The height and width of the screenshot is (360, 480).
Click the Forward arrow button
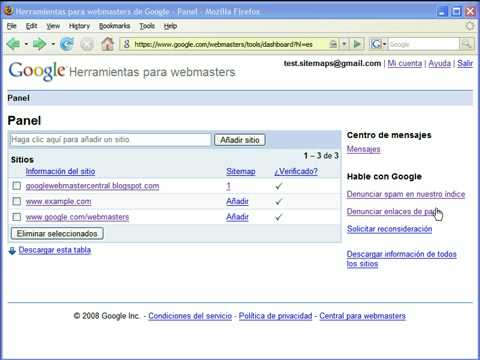(39, 44)
